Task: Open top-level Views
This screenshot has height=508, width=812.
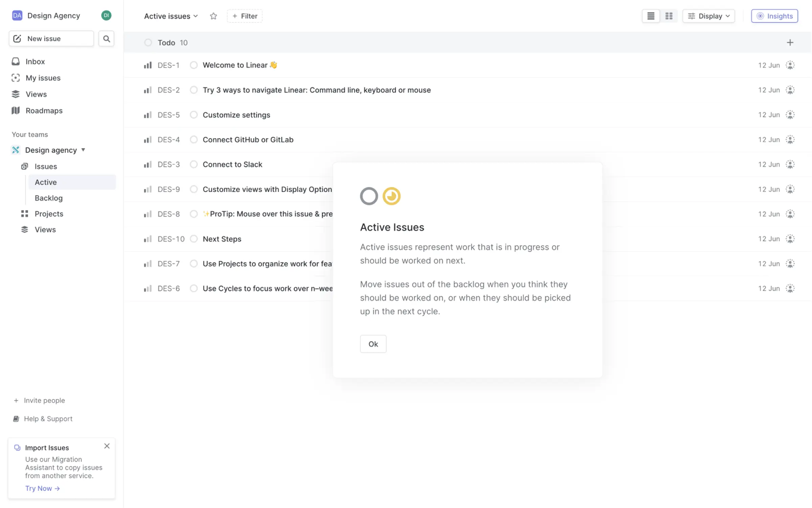Action: click(36, 94)
